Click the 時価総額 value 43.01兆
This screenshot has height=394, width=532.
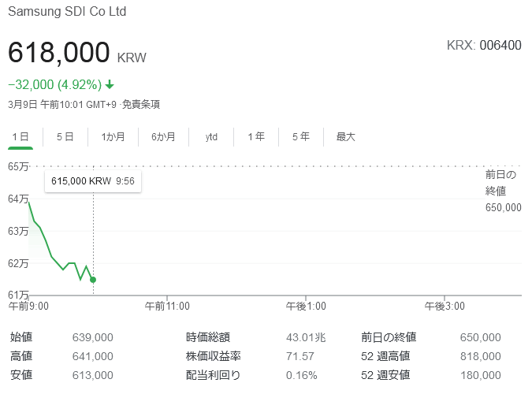click(306, 337)
